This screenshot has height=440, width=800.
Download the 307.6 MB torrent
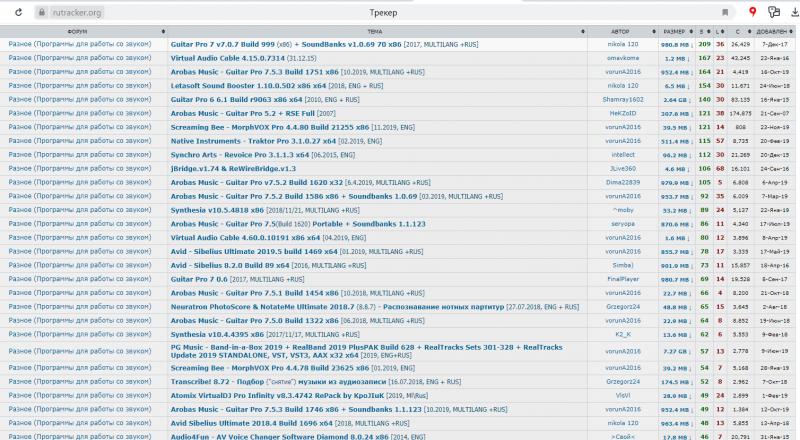[677, 114]
